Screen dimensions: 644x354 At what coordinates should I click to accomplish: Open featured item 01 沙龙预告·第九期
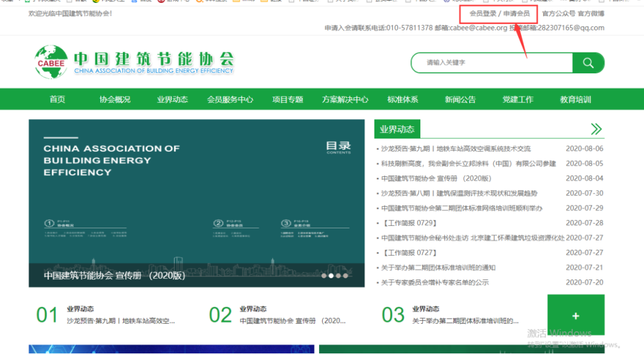click(120, 321)
